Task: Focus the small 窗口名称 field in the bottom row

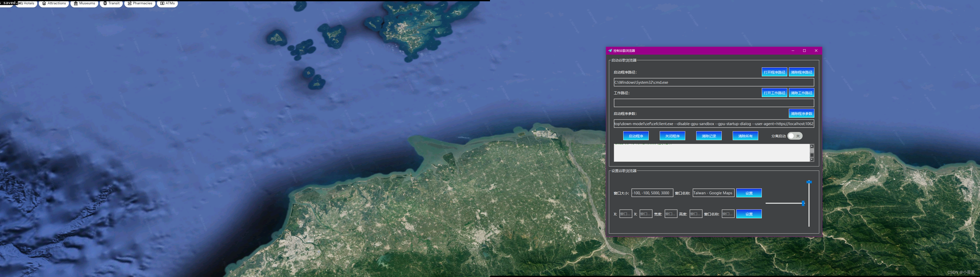Action: (x=728, y=214)
